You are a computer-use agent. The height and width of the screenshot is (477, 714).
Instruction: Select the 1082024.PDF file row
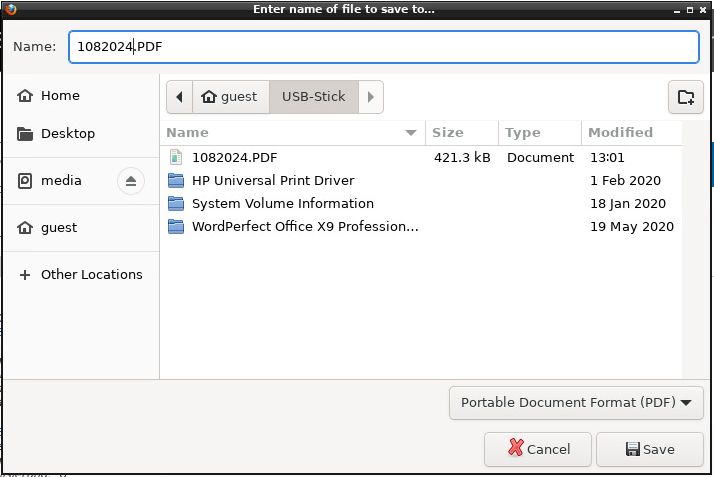pyautogui.click(x=421, y=157)
